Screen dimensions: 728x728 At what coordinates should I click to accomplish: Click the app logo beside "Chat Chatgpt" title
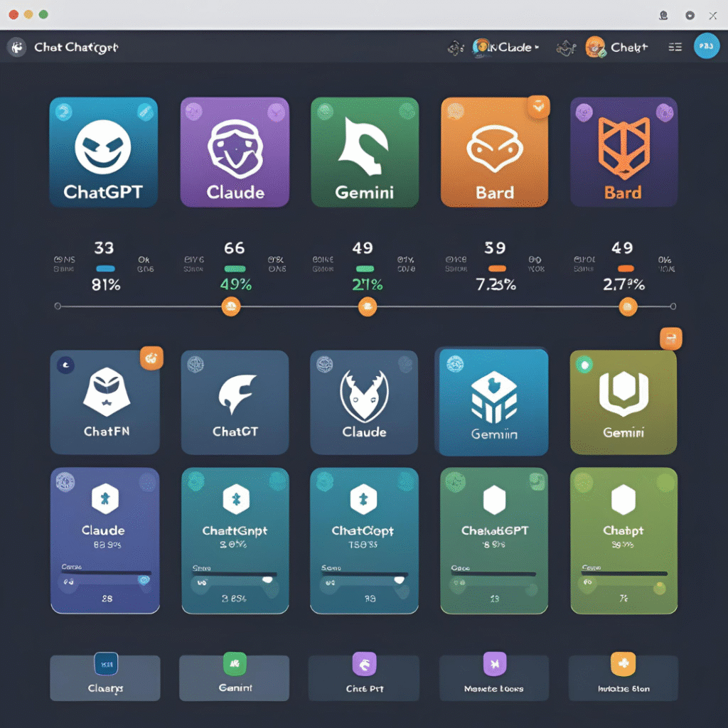(17, 47)
